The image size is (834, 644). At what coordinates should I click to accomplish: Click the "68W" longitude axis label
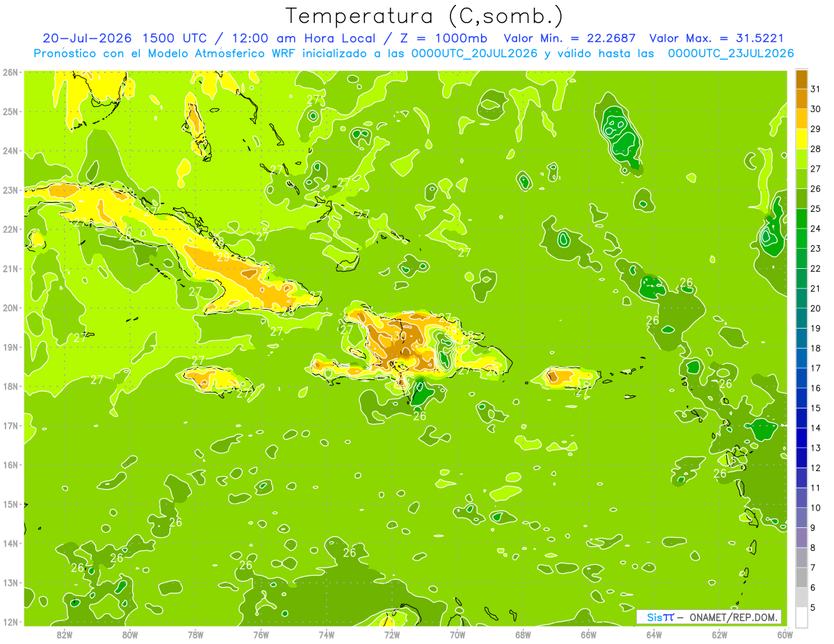523,635
